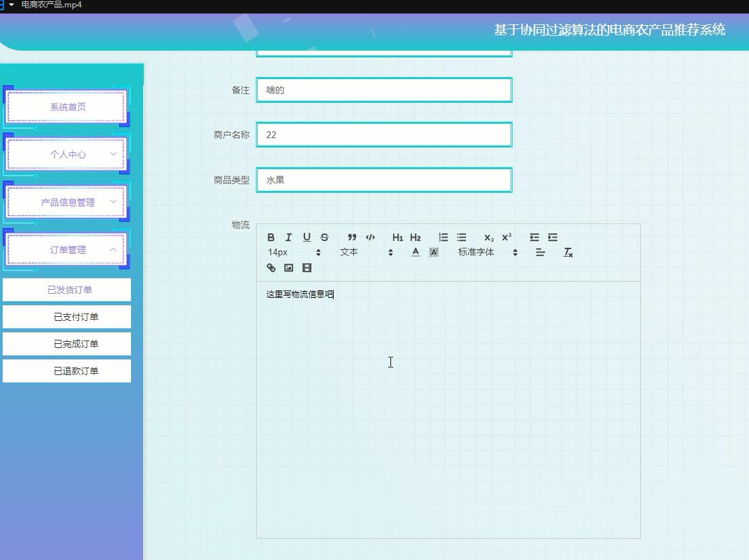Screen dimensions: 749x560
Task: Expand the 个人中心 menu
Action: [x=67, y=154]
